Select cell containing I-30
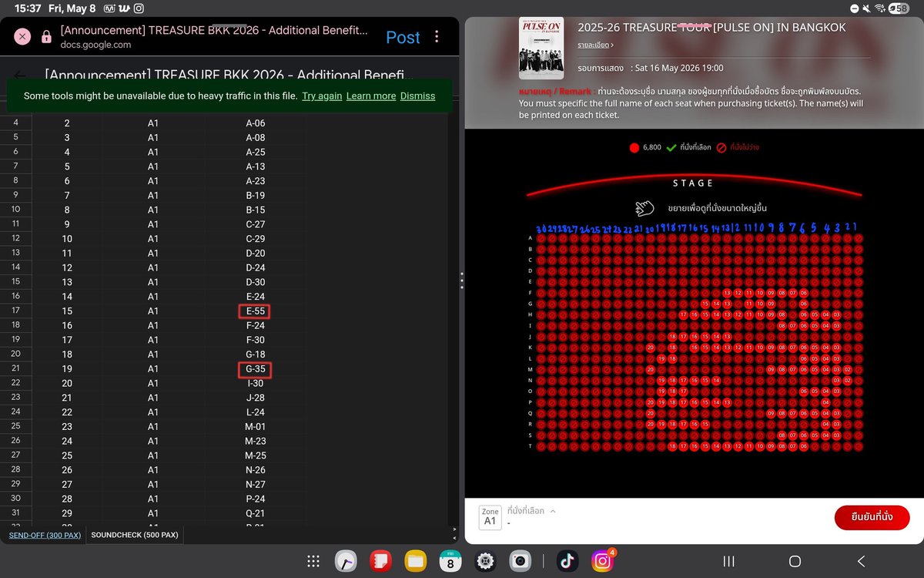924x578 pixels. (x=256, y=383)
